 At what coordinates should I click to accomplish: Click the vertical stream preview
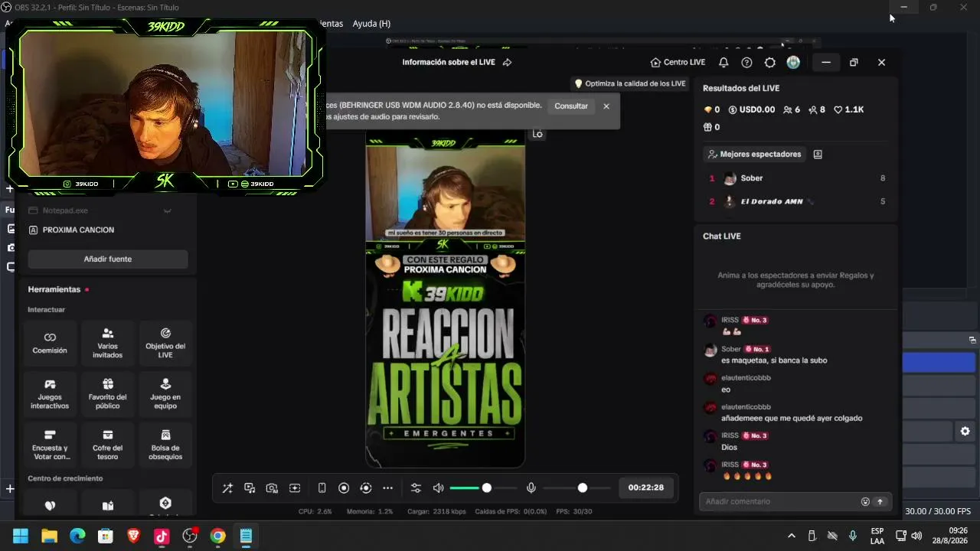click(x=445, y=298)
